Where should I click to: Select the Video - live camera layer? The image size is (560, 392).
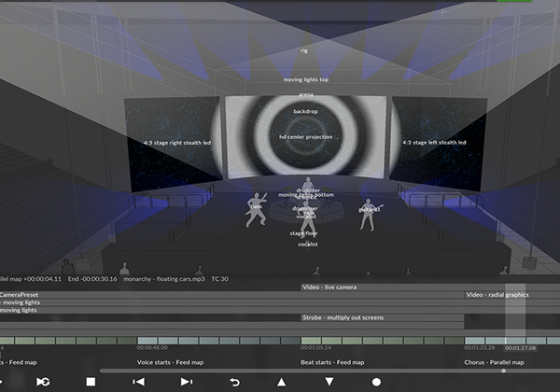329,287
